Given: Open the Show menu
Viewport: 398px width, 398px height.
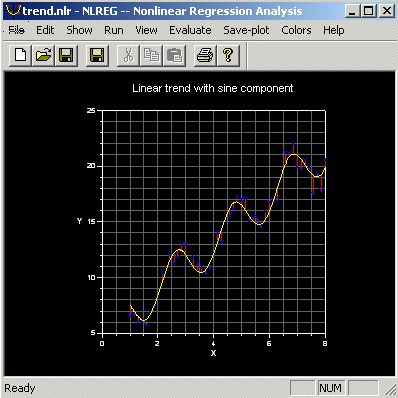Looking at the screenshot, I should pyautogui.click(x=79, y=30).
